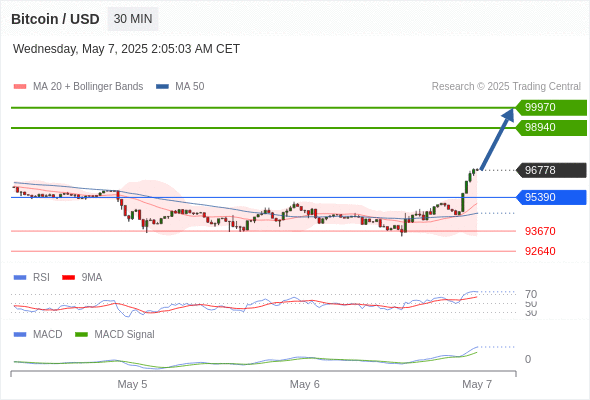This screenshot has width=590, height=400.
Task: Click the blue upward forecast arrow
Action: point(497,139)
